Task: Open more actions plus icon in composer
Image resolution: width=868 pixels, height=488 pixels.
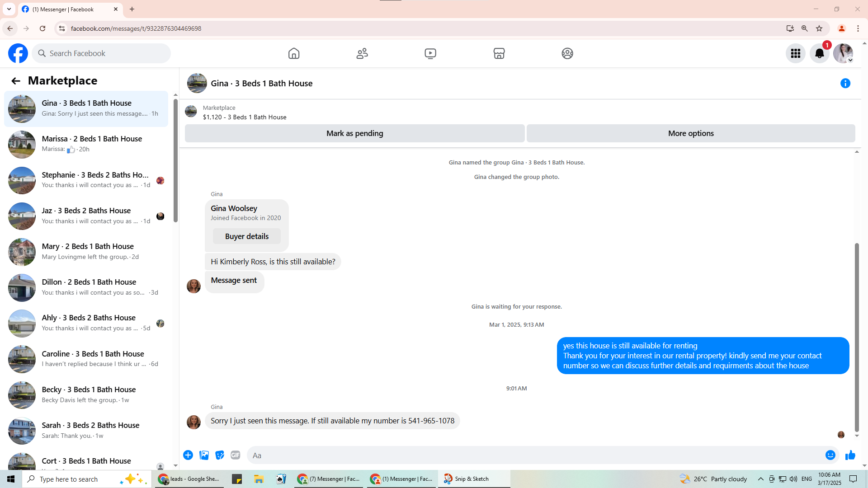Action: [188, 455]
